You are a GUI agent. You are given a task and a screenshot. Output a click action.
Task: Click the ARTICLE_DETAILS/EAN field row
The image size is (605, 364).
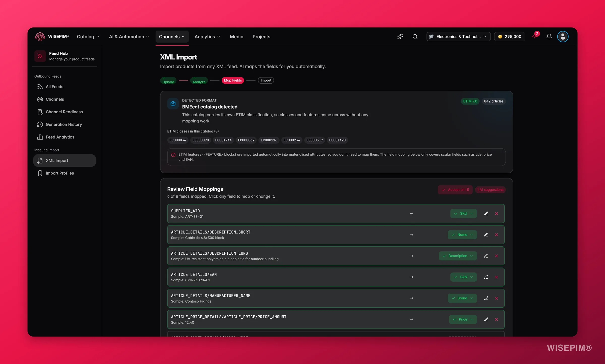pyautogui.click(x=336, y=277)
